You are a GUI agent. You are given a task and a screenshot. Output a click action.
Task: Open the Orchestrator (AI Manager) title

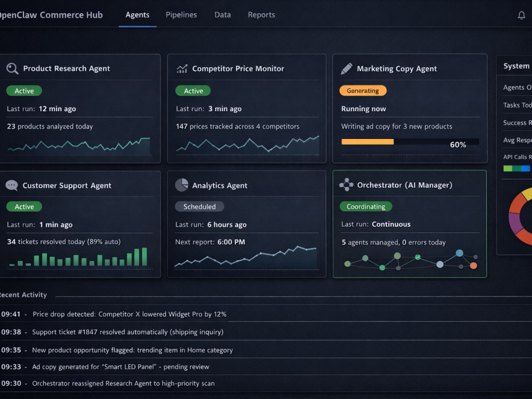[404, 185]
